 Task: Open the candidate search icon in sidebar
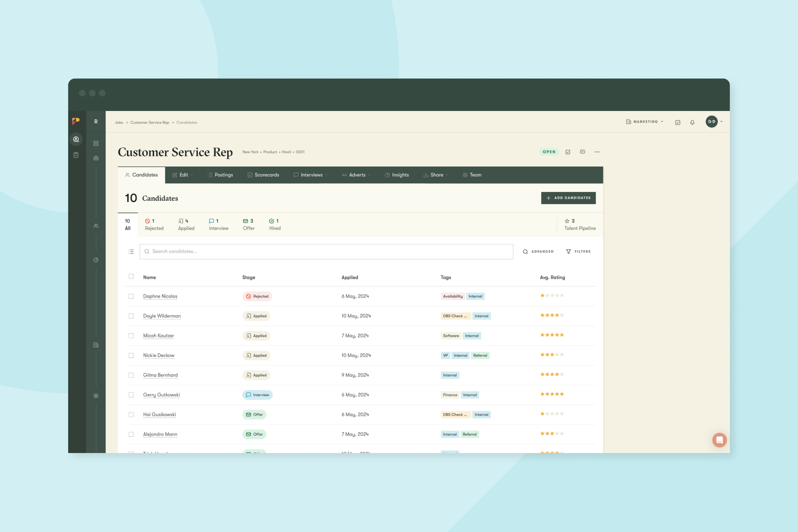[x=76, y=139]
